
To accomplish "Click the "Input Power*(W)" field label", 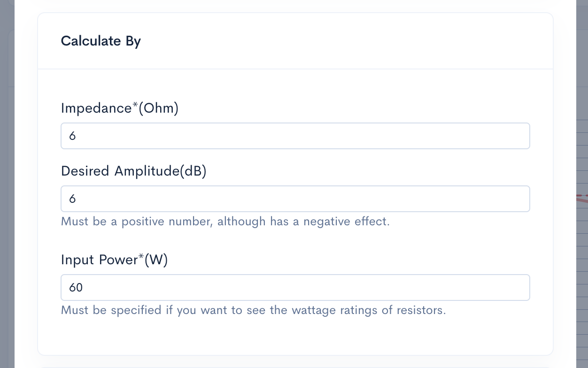I will click(x=114, y=260).
